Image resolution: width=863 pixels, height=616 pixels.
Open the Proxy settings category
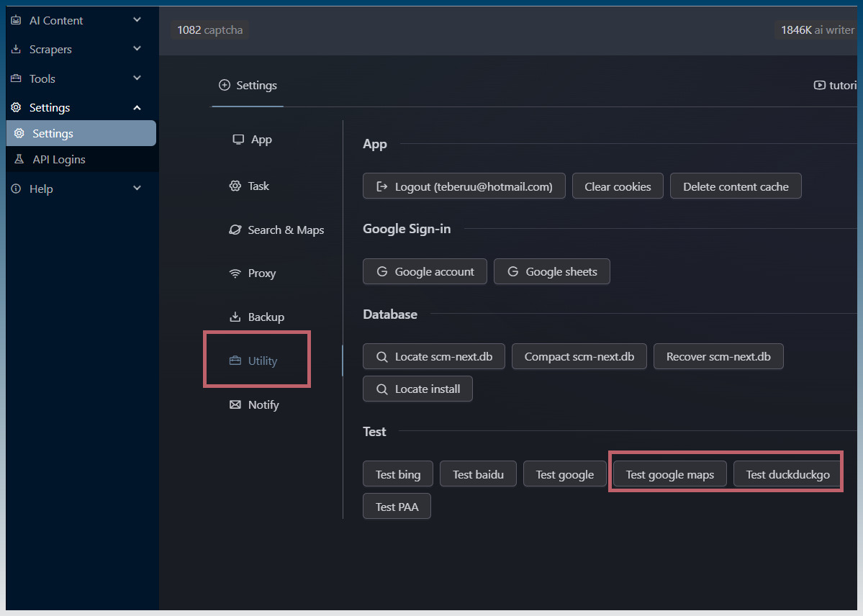click(x=261, y=273)
